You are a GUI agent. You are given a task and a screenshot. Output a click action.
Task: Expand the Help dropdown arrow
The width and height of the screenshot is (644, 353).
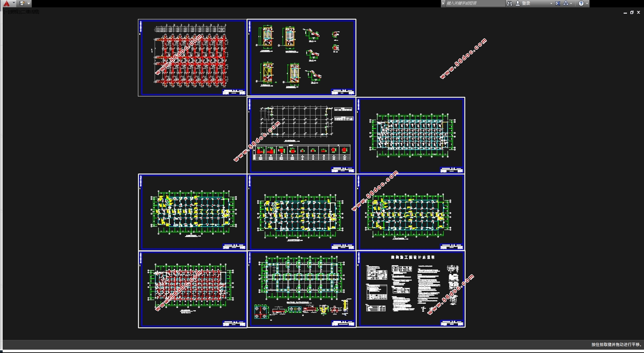(x=587, y=3)
